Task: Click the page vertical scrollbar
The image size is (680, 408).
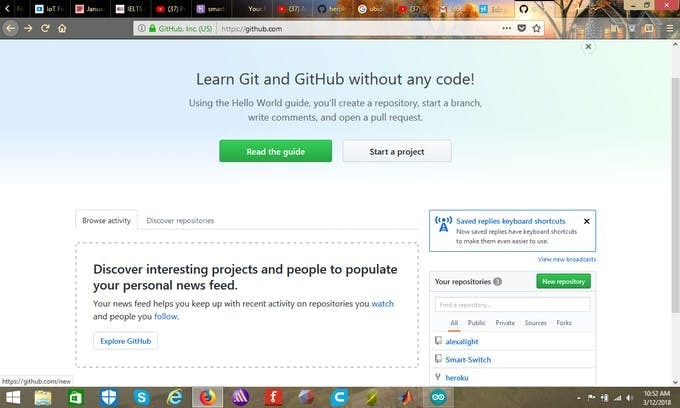Action: [675, 195]
